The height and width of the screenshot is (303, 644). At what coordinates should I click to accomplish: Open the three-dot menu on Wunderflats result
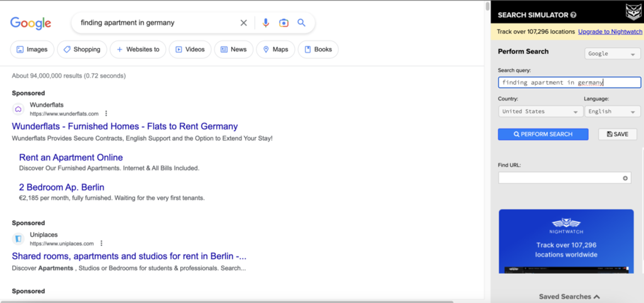pos(106,113)
